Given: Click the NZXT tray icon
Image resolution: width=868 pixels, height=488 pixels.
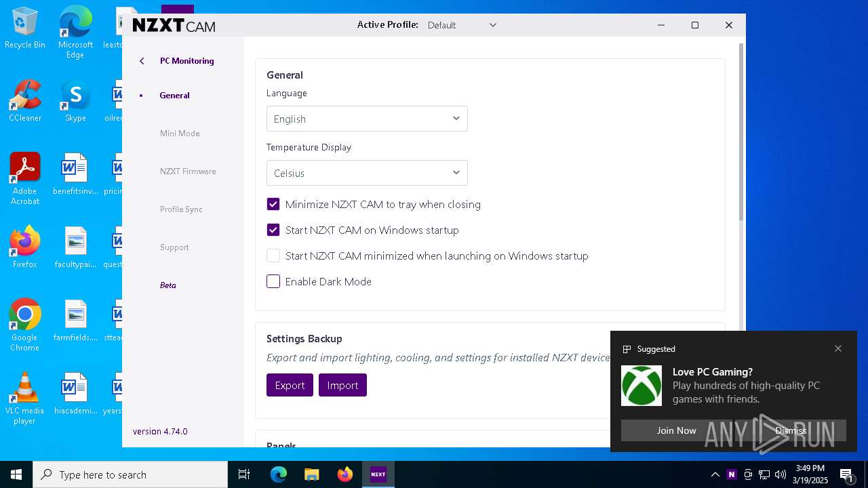Looking at the screenshot, I should [x=731, y=474].
